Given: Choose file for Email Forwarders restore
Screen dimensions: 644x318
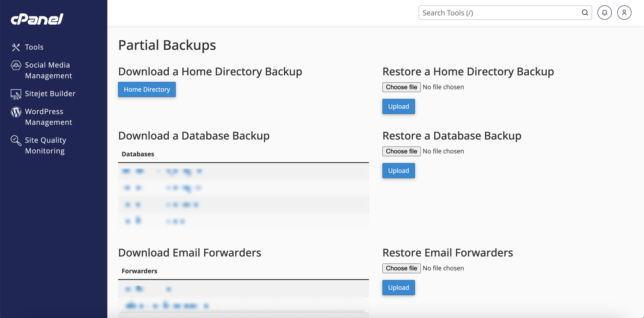Looking at the screenshot, I should click(x=401, y=268).
